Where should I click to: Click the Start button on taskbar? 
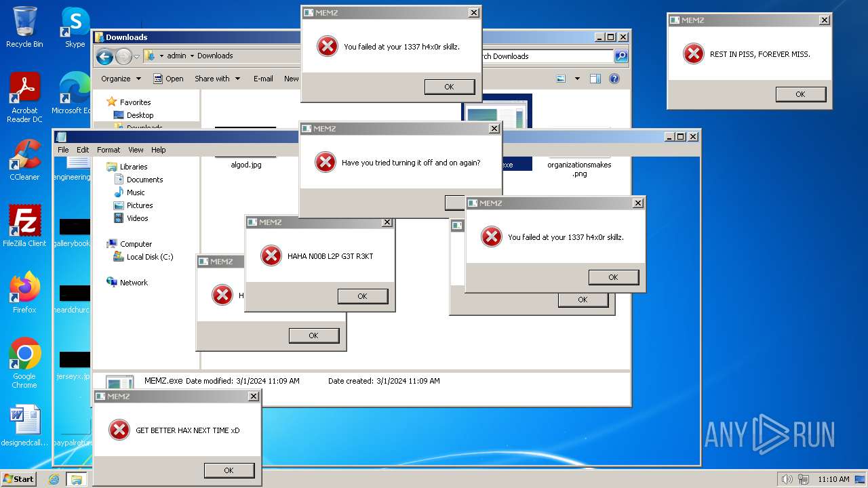tap(18, 479)
